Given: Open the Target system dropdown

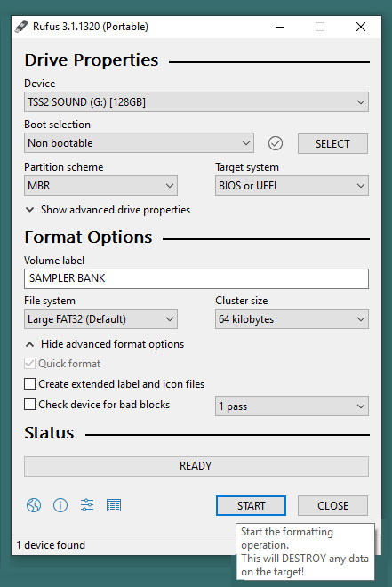Looking at the screenshot, I should pyautogui.click(x=292, y=186).
